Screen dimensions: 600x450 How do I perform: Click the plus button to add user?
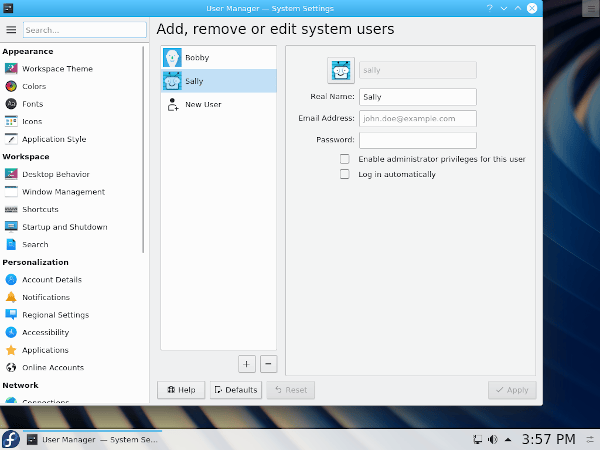247,364
